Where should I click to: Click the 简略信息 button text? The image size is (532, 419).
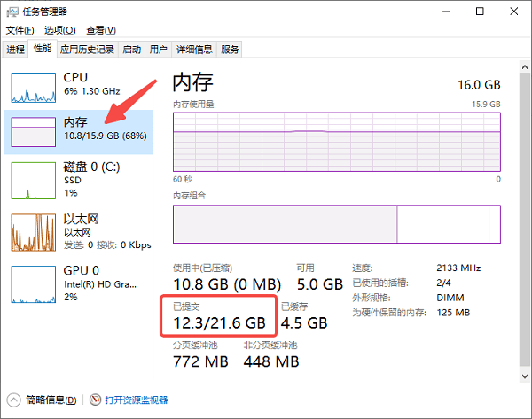[x=50, y=400]
